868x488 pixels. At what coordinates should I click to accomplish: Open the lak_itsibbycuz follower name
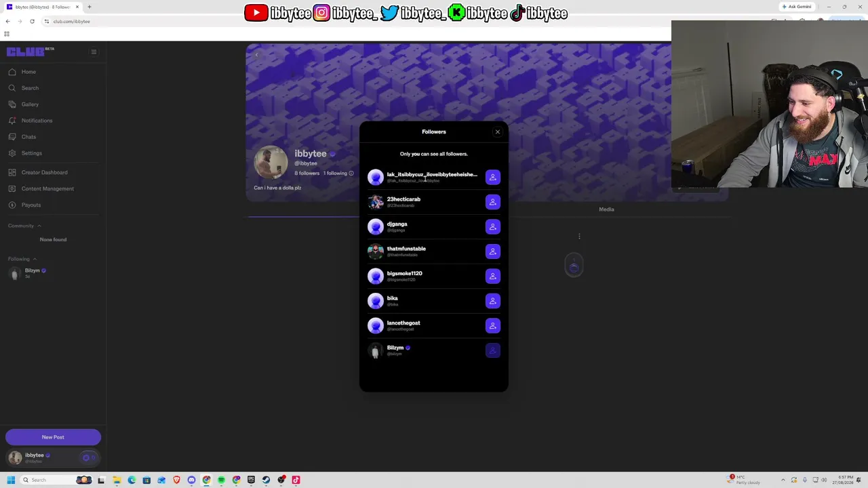point(432,175)
